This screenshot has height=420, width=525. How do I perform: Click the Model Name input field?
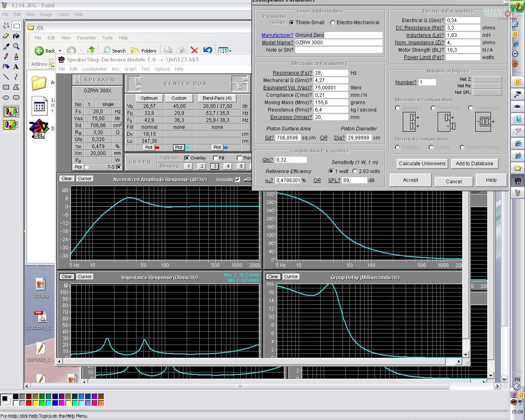click(x=339, y=42)
